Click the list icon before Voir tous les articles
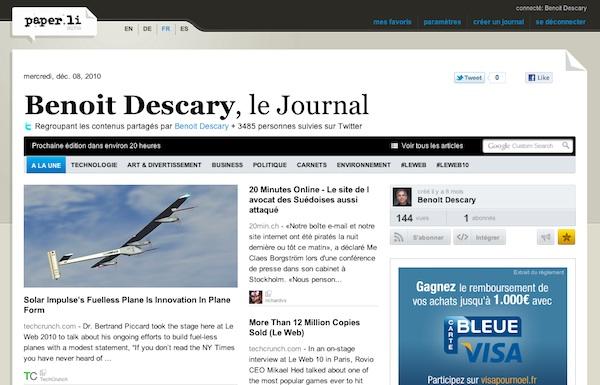This screenshot has width=600, height=385. (395, 146)
